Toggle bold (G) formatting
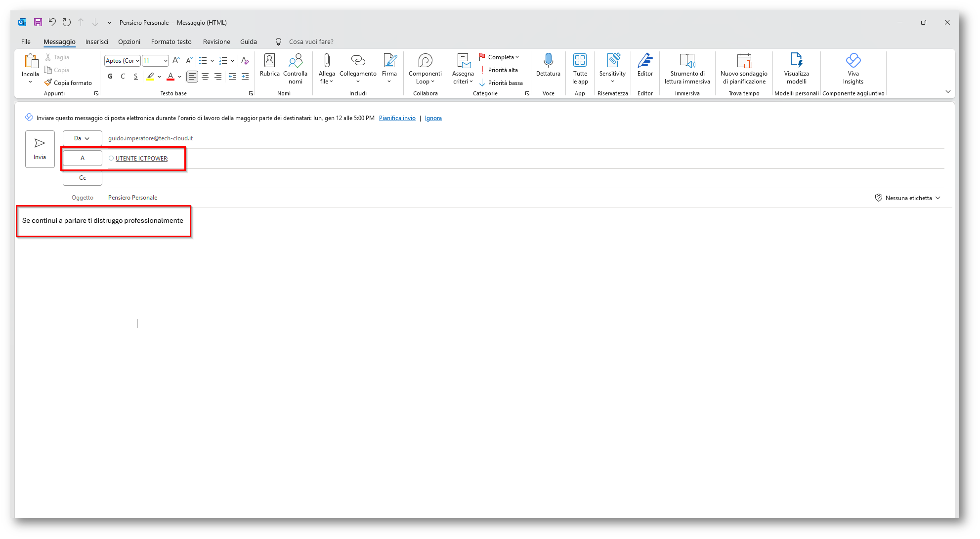This screenshot has height=539, width=980. pos(110,76)
